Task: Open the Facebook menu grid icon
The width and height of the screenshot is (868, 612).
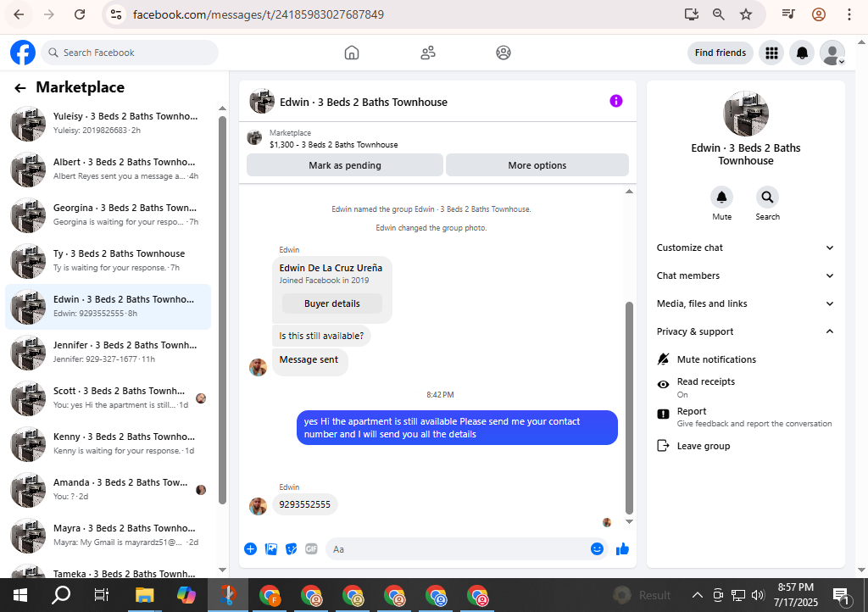Action: [771, 53]
